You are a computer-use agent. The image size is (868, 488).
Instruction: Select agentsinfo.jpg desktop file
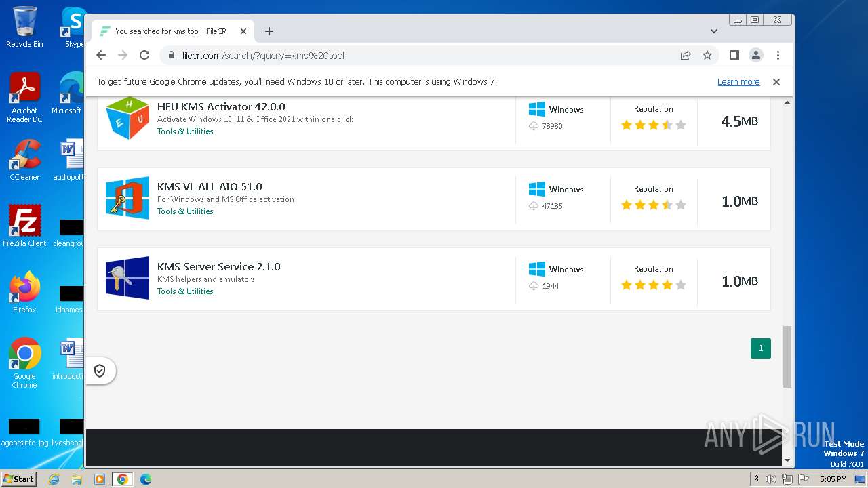(x=24, y=432)
